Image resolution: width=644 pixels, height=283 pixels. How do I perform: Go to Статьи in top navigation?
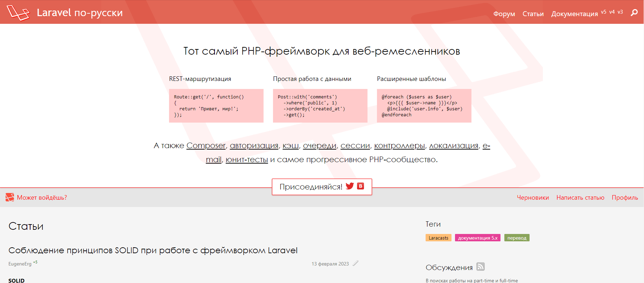click(533, 14)
